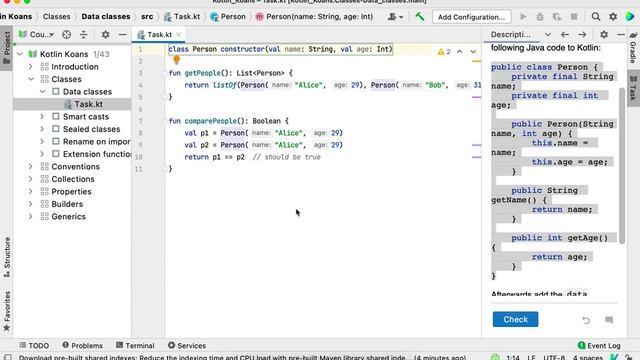640x360 pixels.
Task: Click the yellow intention lightbulb
Action: click(176, 60)
